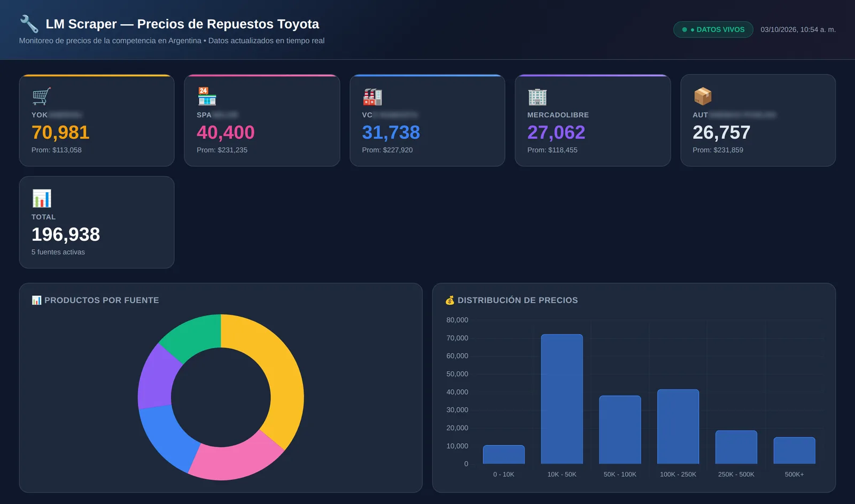Click the 500K+ price bar

795,451
